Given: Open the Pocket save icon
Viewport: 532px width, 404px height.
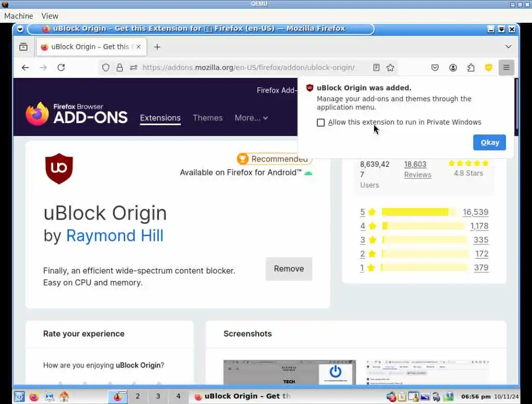Looking at the screenshot, I should click(435, 68).
